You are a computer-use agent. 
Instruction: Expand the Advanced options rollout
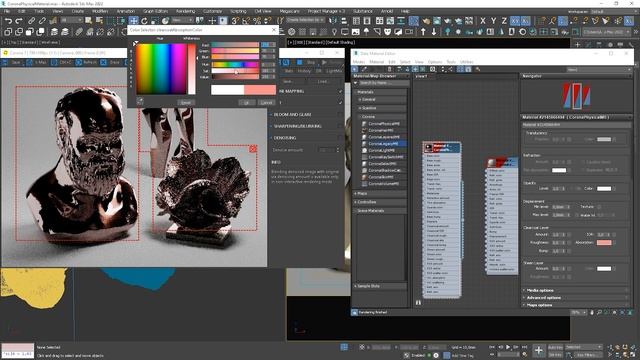[576, 298]
